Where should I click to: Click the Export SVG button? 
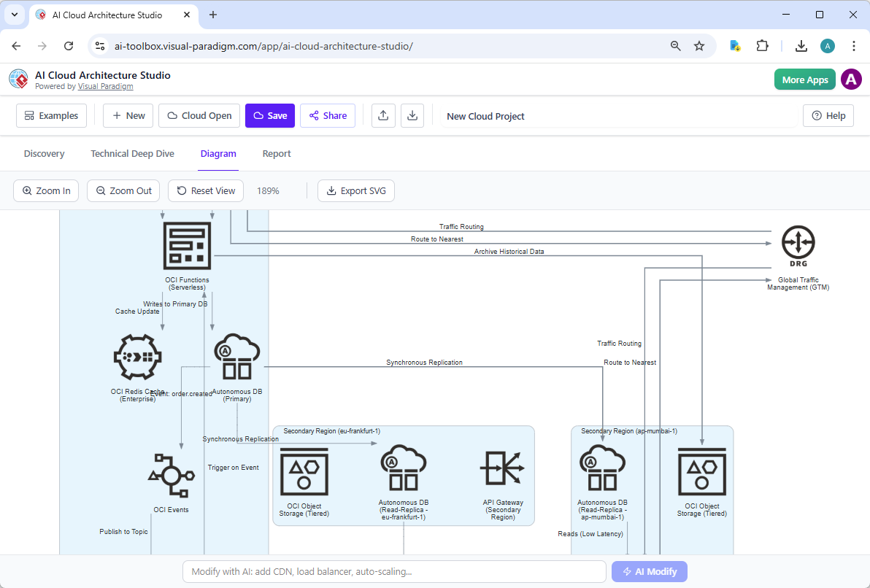point(356,190)
